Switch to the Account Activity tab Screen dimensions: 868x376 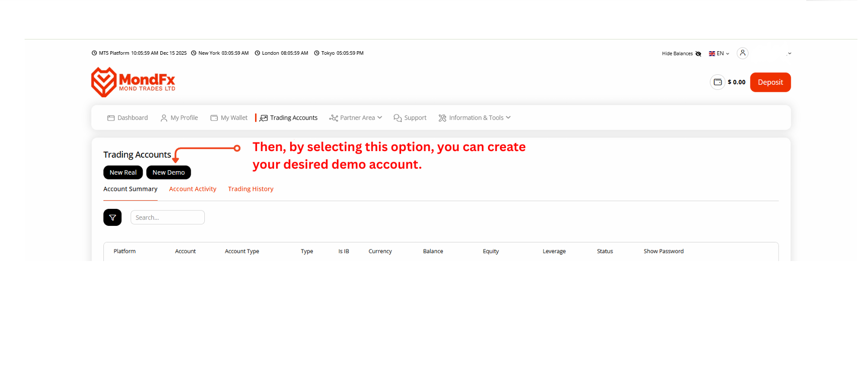(x=192, y=189)
